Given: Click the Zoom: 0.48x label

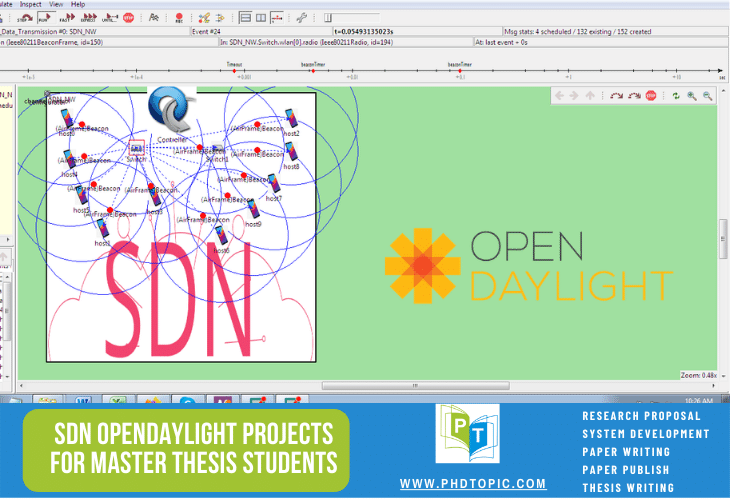Looking at the screenshot, I should pyautogui.click(x=698, y=375).
